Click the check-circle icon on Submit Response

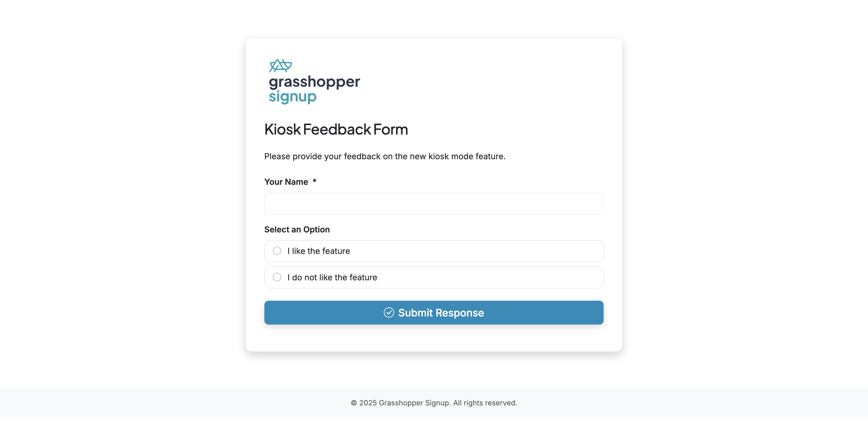point(389,313)
